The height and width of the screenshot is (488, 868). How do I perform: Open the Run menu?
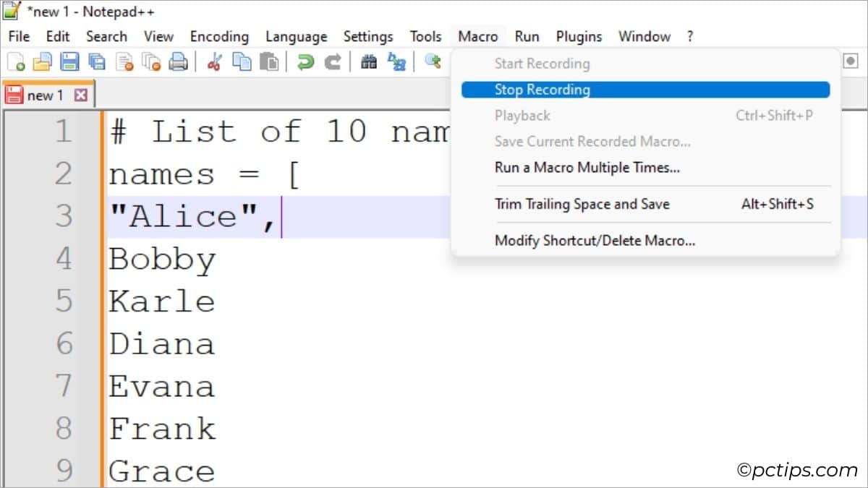[527, 36]
